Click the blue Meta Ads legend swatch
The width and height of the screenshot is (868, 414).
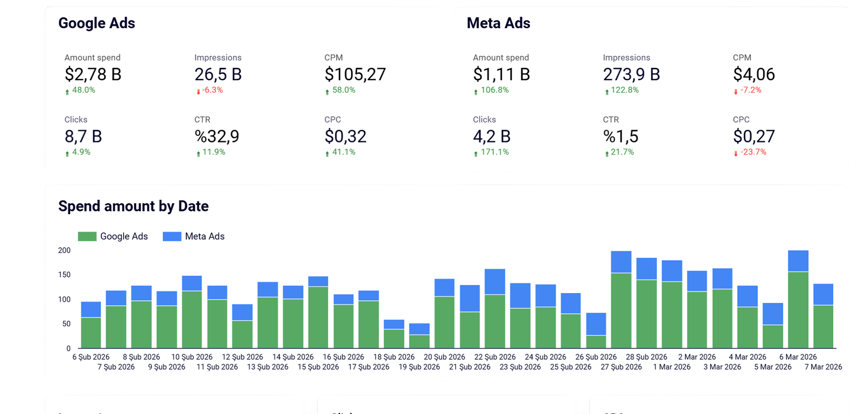coord(172,236)
